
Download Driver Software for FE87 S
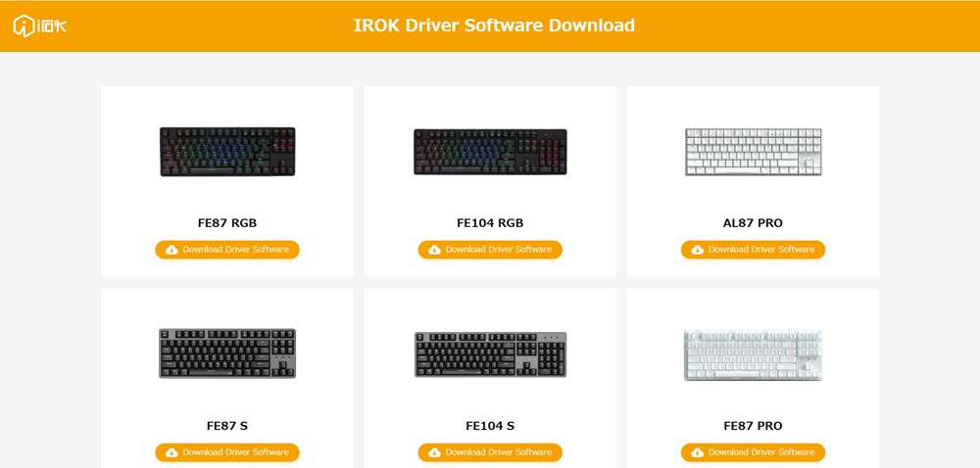[x=227, y=452]
